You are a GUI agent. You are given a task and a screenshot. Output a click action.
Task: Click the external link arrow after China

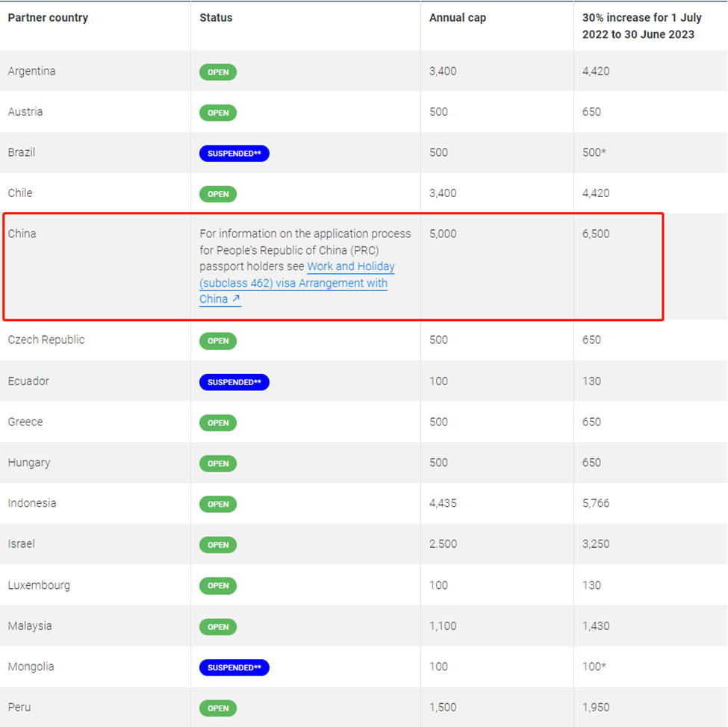click(236, 299)
